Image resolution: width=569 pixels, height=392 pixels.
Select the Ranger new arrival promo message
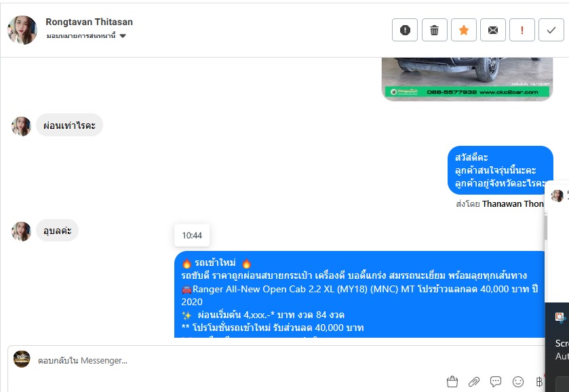[x=359, y=294]
